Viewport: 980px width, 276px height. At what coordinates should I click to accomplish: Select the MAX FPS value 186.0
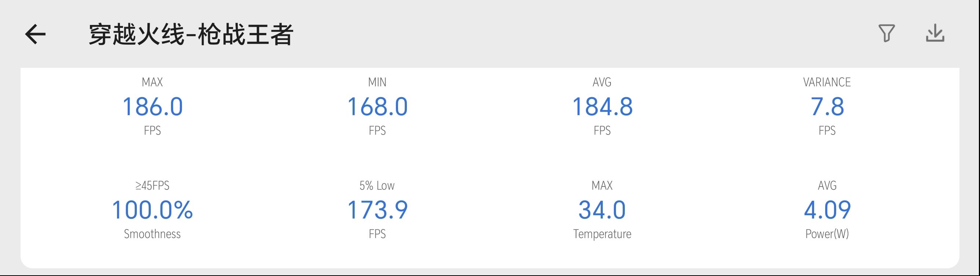pyautogui.click(x=153, y=106)
